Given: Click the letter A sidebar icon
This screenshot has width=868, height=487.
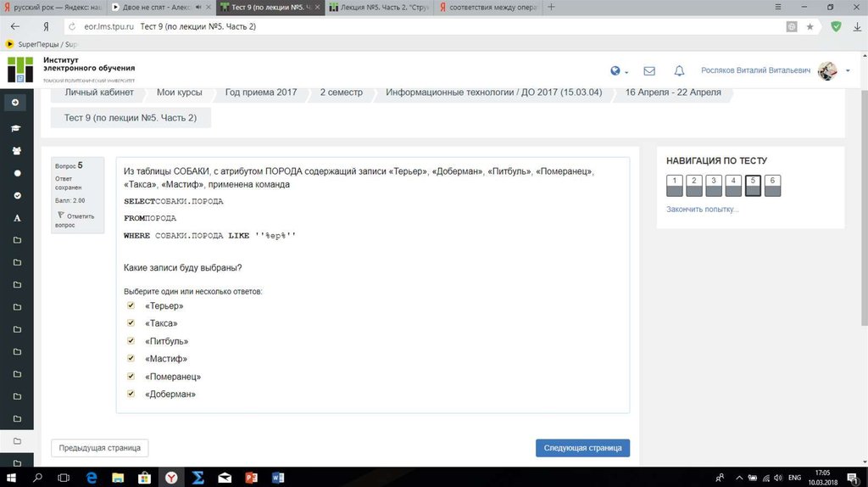Looking at the screenshot, I should (17, 218).
